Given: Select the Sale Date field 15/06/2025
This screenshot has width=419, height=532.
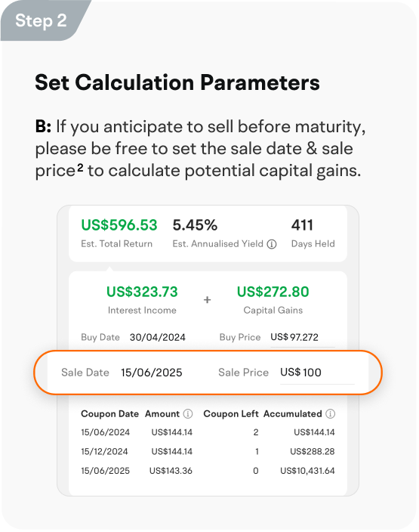Looking at the screenshot, I should click(152, 373).
